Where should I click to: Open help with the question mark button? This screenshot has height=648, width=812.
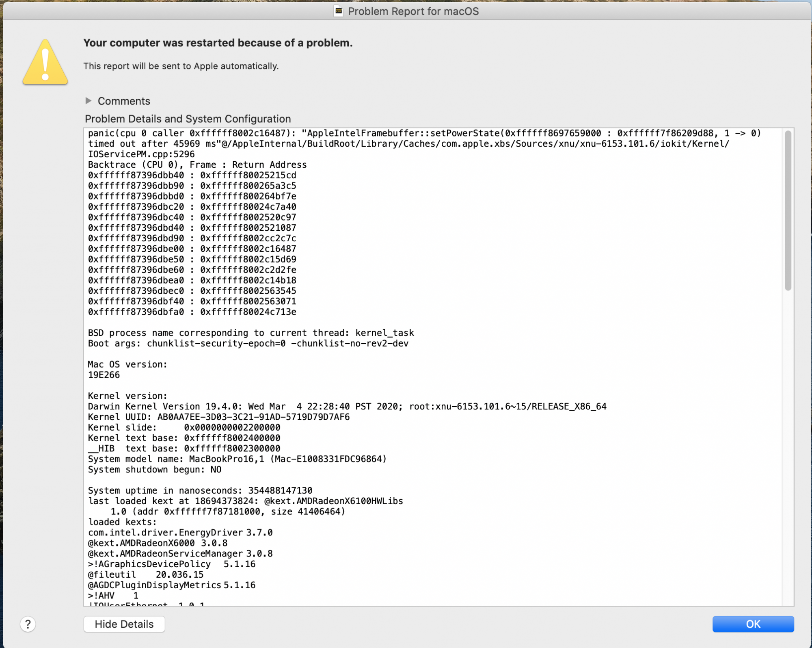[x=28, y=624]
